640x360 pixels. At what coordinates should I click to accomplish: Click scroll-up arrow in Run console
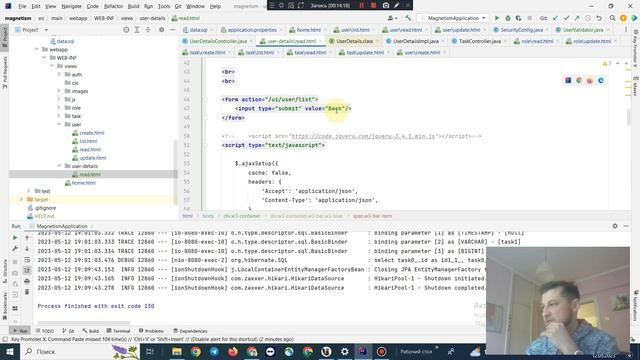click(27, 238)
